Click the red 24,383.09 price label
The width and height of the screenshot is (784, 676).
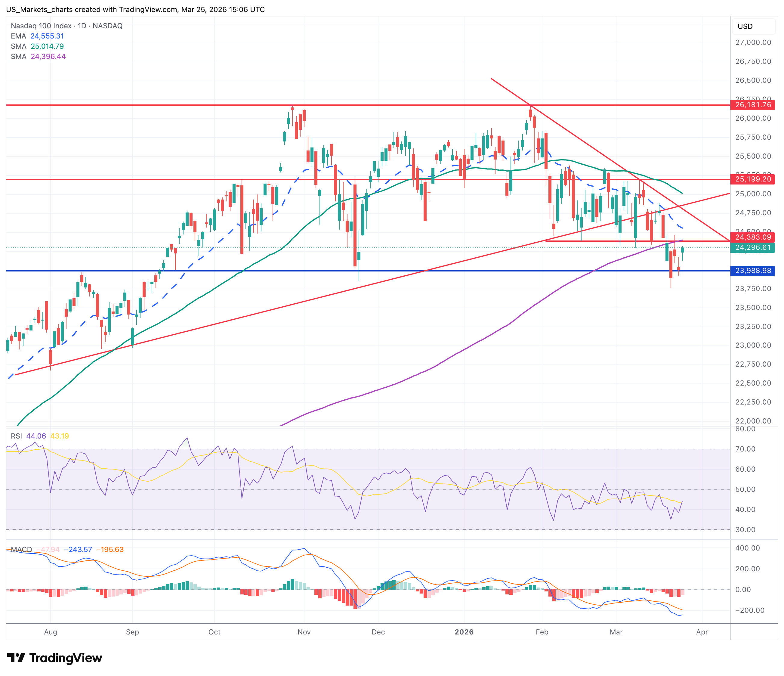pyautogui.click(x=752, y=237)
